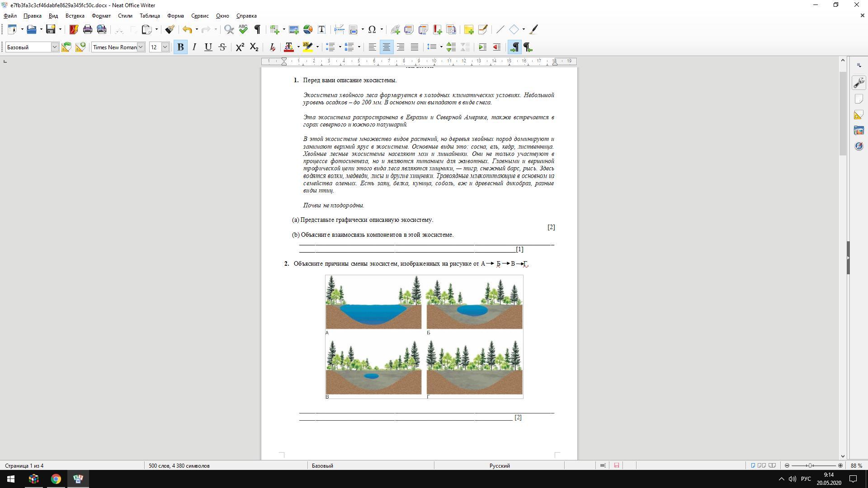Viewport: 868px width, 488px height.
Task: Click the word count 500 слов field
Action: tap(179, 465)
